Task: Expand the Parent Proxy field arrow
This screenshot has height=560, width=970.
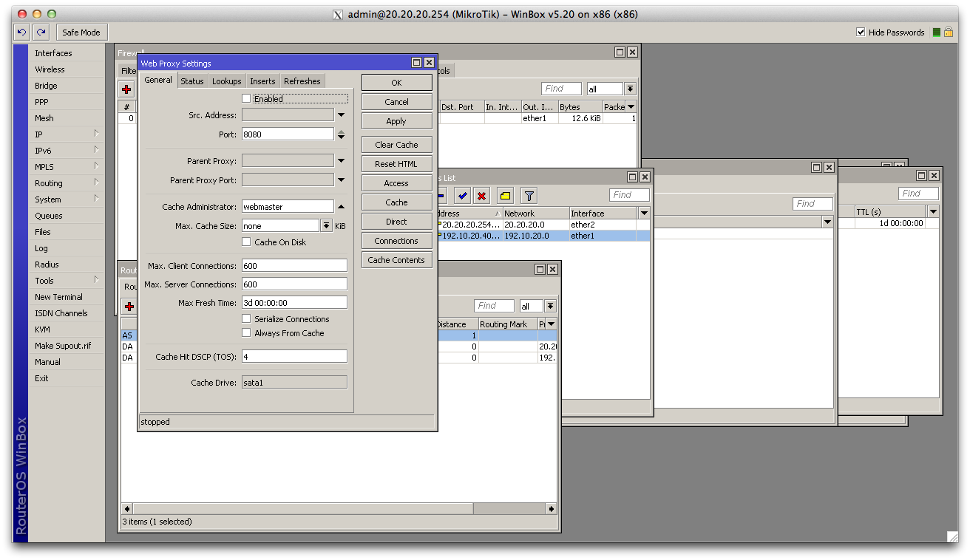Action: pyautogui.click(x=341, y=161)
